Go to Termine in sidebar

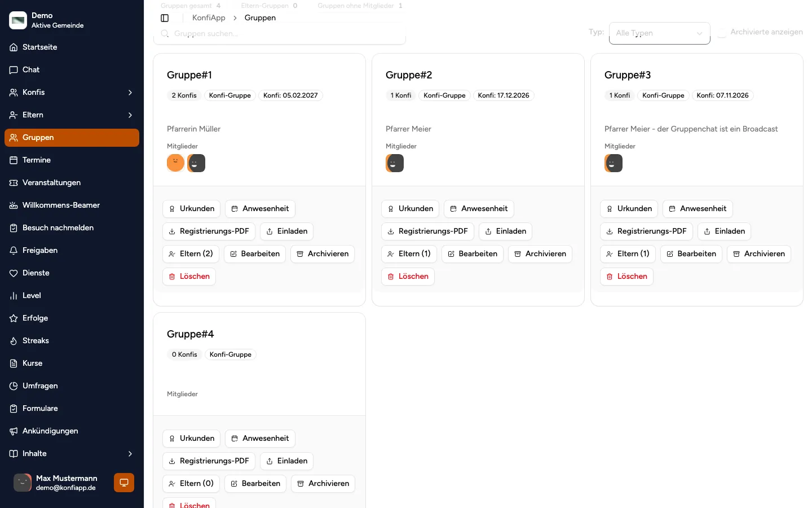tap(72, 160)
